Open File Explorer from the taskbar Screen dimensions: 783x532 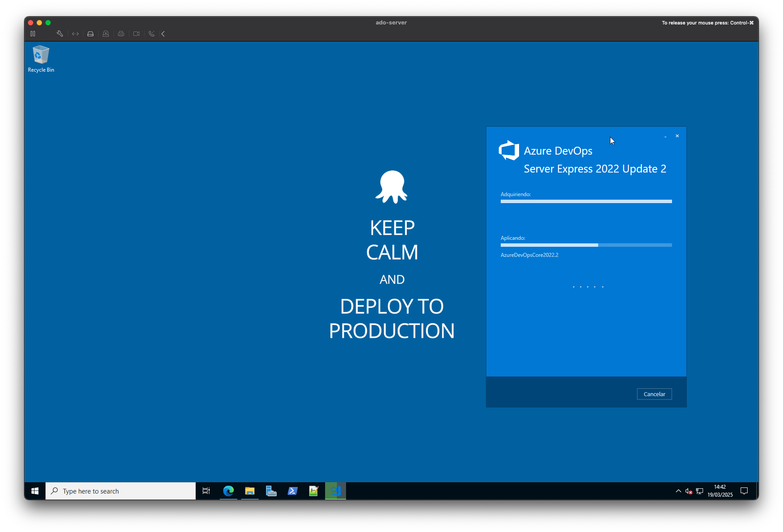click(249, 491)
